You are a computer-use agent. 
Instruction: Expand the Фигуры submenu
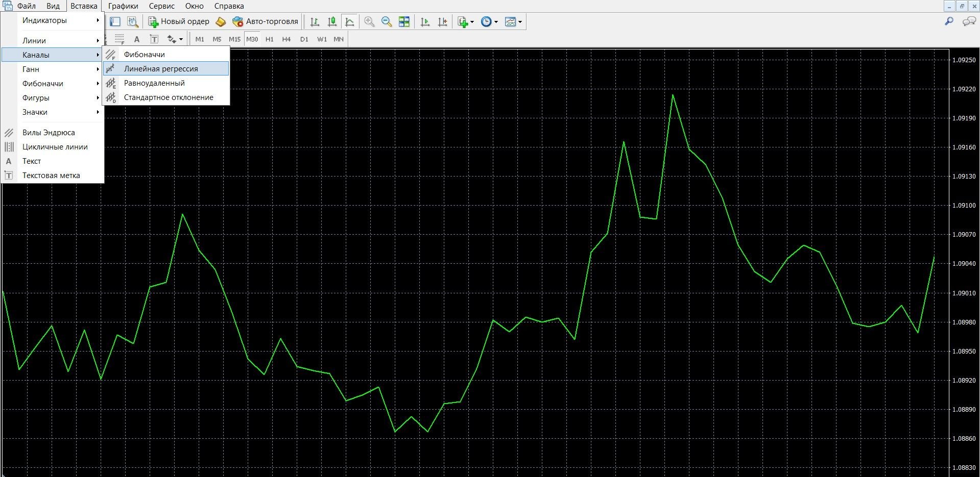53,98
